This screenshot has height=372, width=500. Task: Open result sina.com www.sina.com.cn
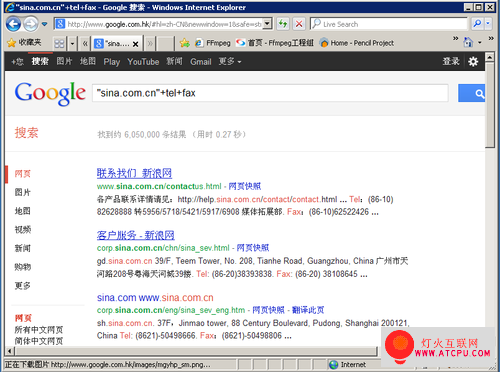155,298
